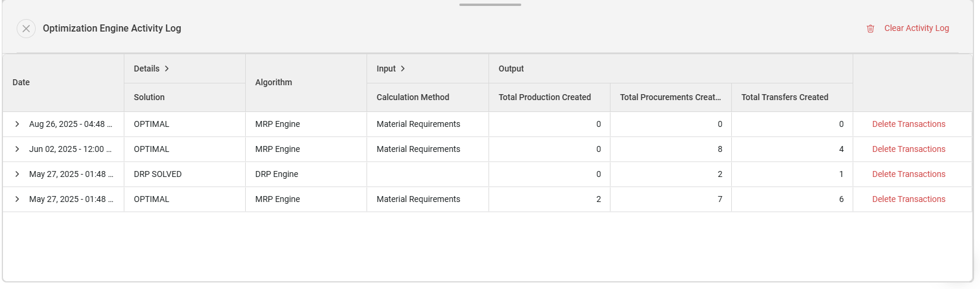Screen dimensions: 980x289
Task: Sort by the Algorithm column header
Action: (274, 82)
